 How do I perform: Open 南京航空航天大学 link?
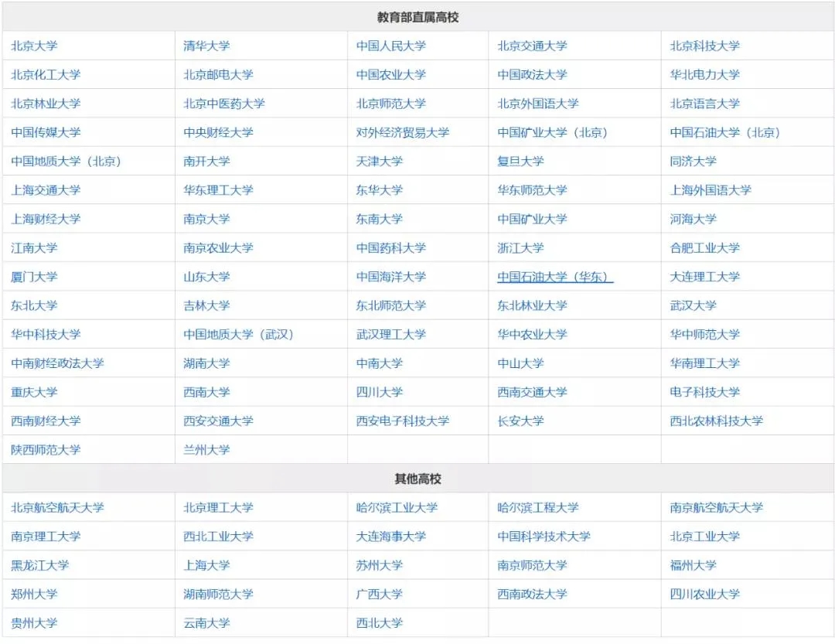(x=716, y=507)
